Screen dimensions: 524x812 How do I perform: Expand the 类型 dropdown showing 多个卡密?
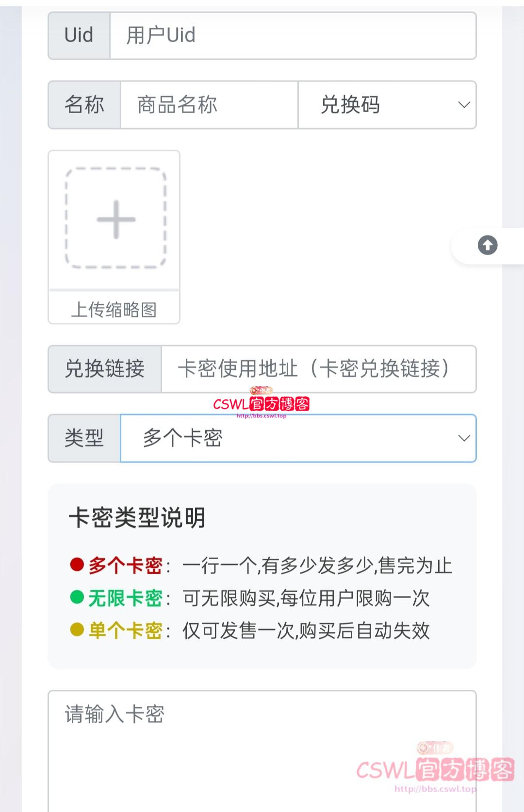pyautogui.click(x=298, y=438)
